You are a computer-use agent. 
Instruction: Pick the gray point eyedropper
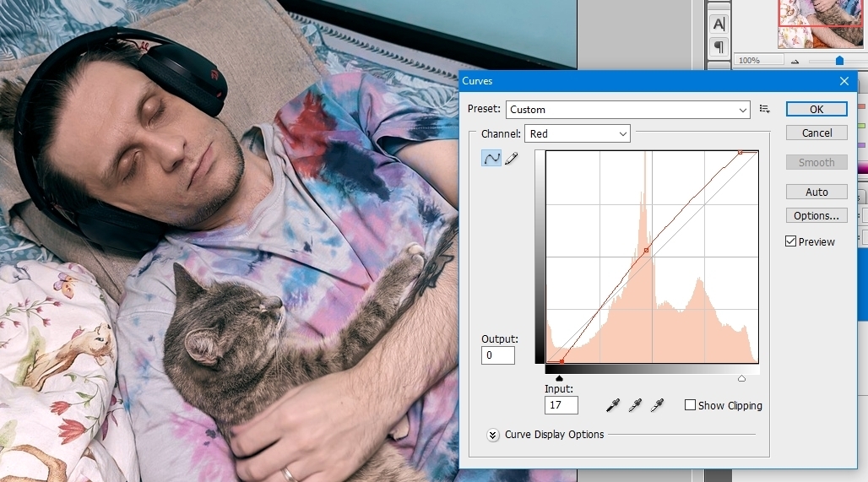[x=635, y=405]
